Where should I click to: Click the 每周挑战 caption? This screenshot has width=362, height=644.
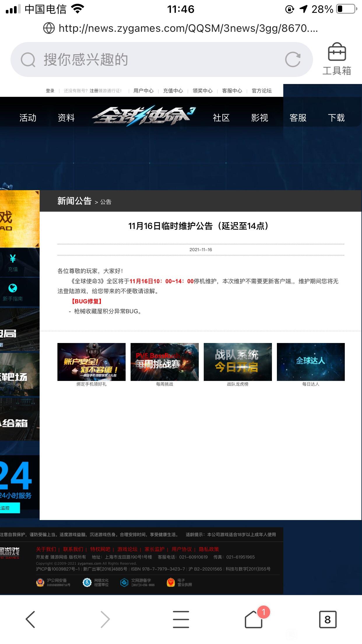[x=165, y=384]
